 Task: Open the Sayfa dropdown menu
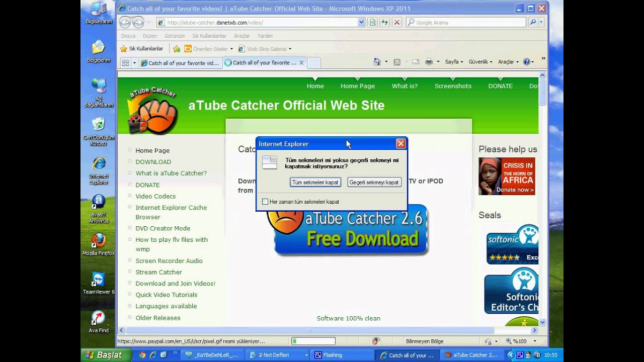point(454,62)
